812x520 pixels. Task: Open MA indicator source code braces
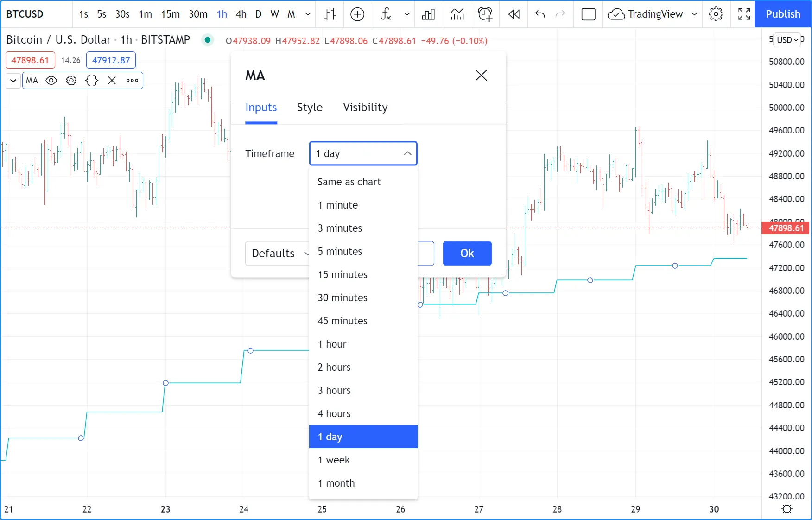(x=92, y=81)
